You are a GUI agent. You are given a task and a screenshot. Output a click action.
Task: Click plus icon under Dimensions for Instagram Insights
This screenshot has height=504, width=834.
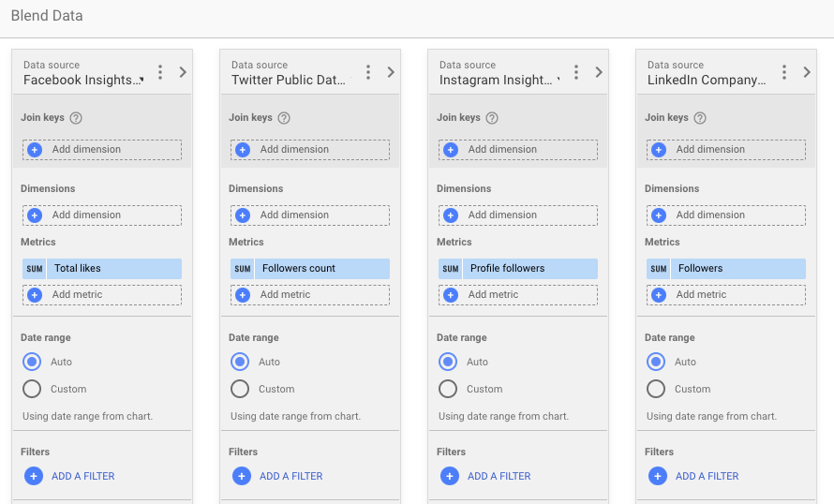pyautogui.click(x=451, y=215)
